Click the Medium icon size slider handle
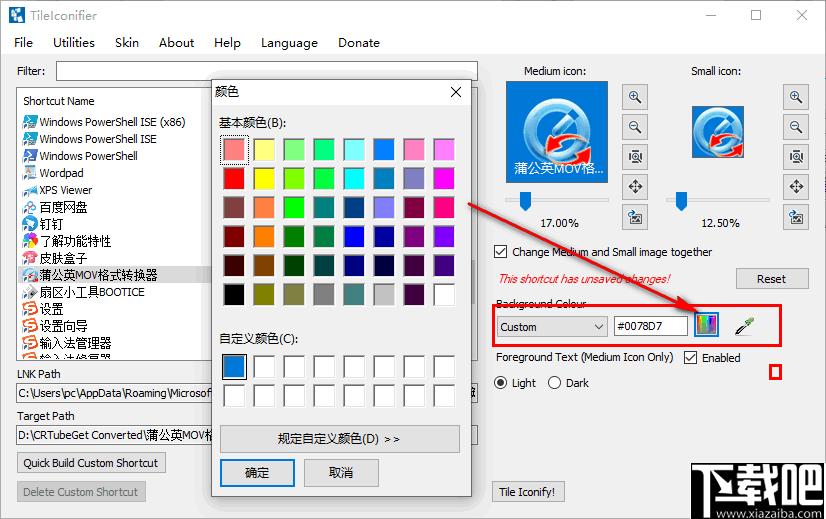 coord(525,201)
